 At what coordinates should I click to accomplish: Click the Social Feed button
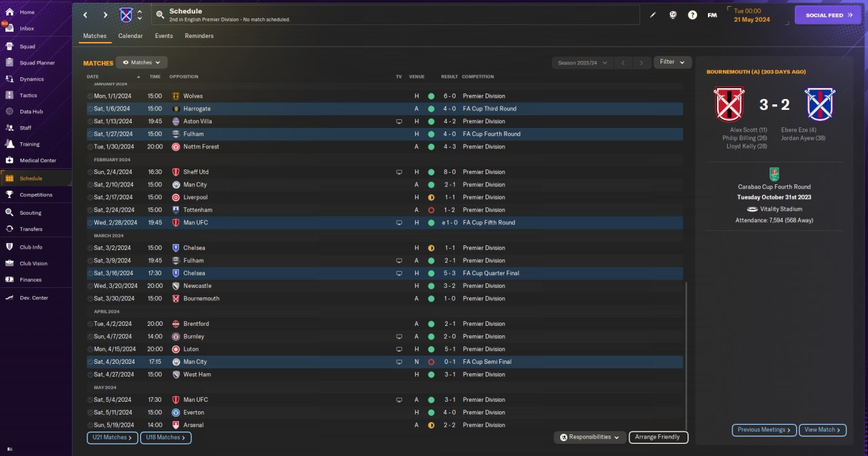(827, 15)
